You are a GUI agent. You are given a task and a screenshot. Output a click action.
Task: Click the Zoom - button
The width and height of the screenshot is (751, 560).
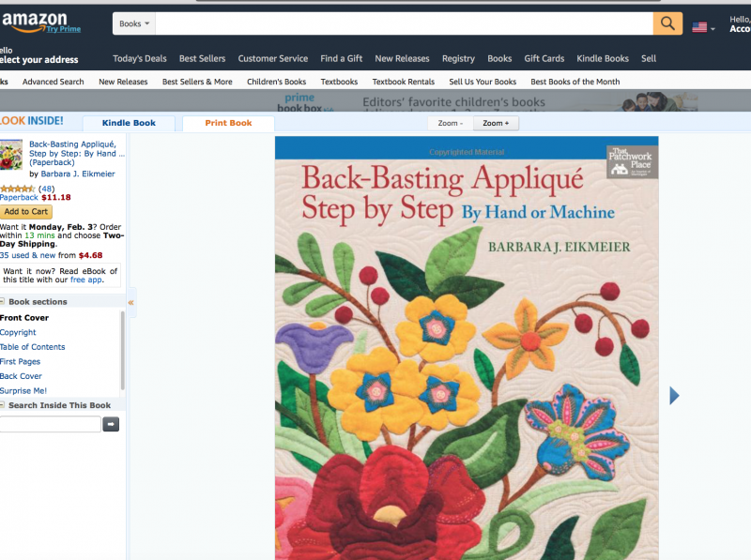[449, 123]
